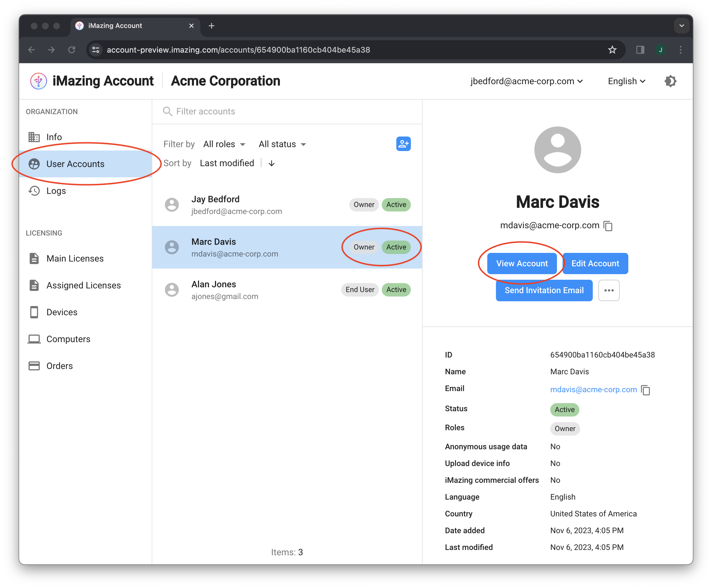Click the iMazing logo icon
The height and width of the screenshot is (588, 712).
tap(39, 81)
